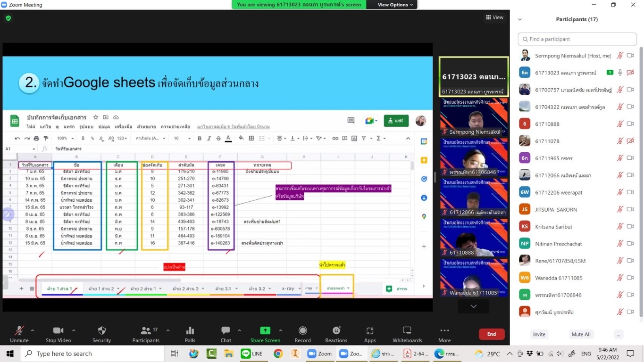Click filter icon in Sheets toolbar
This screenshot has width=644, height=362.
pos(364,139)
